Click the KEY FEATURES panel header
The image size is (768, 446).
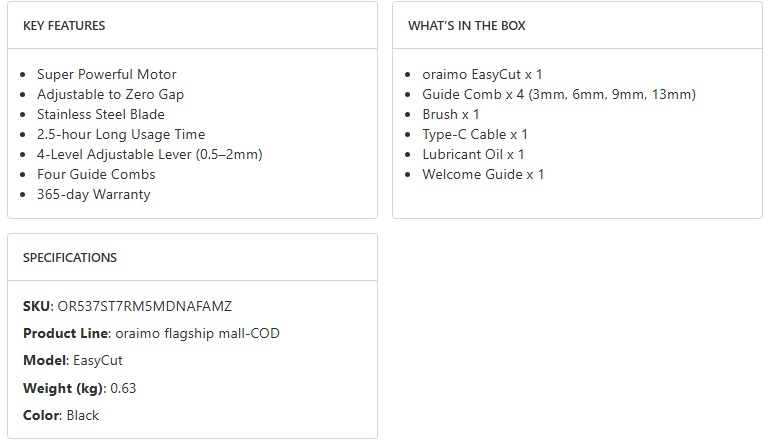click(x=64, y=26)
